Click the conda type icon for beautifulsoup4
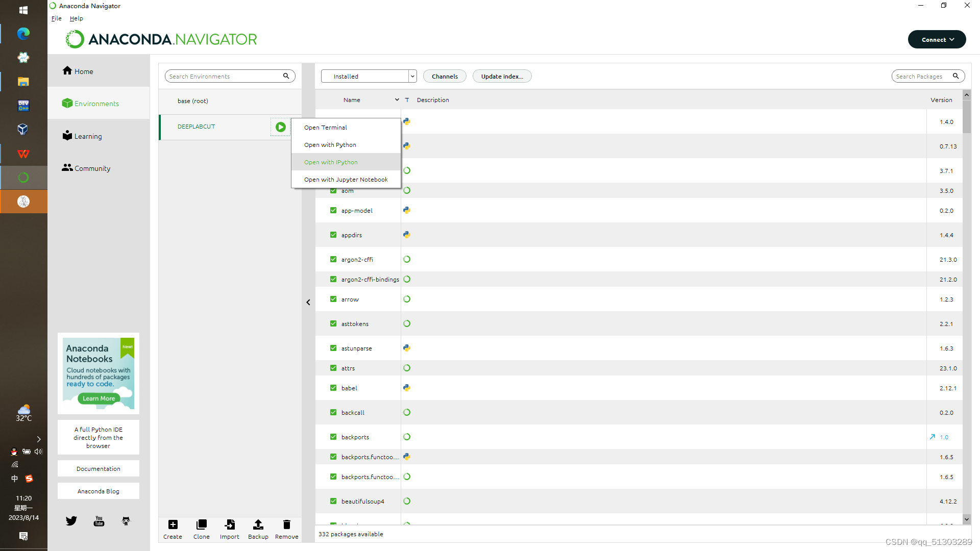The width and height of the screenshot is (980, 551). (407, 501)
